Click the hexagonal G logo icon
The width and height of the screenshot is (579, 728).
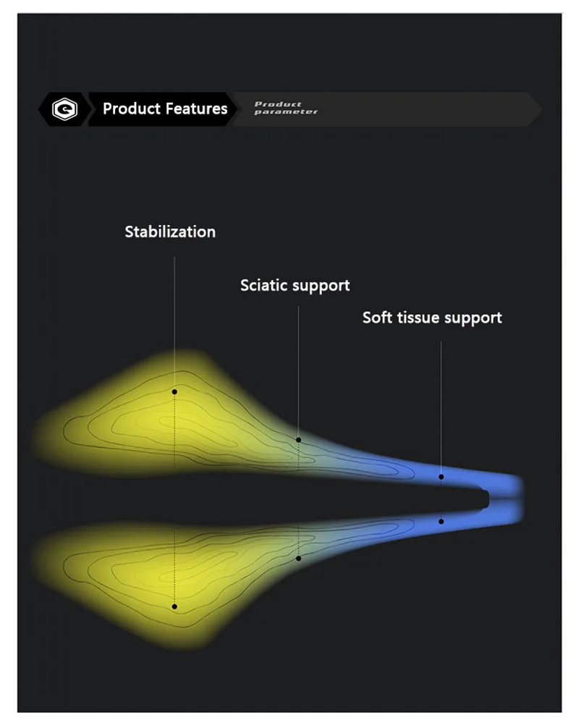click(64, 109)
